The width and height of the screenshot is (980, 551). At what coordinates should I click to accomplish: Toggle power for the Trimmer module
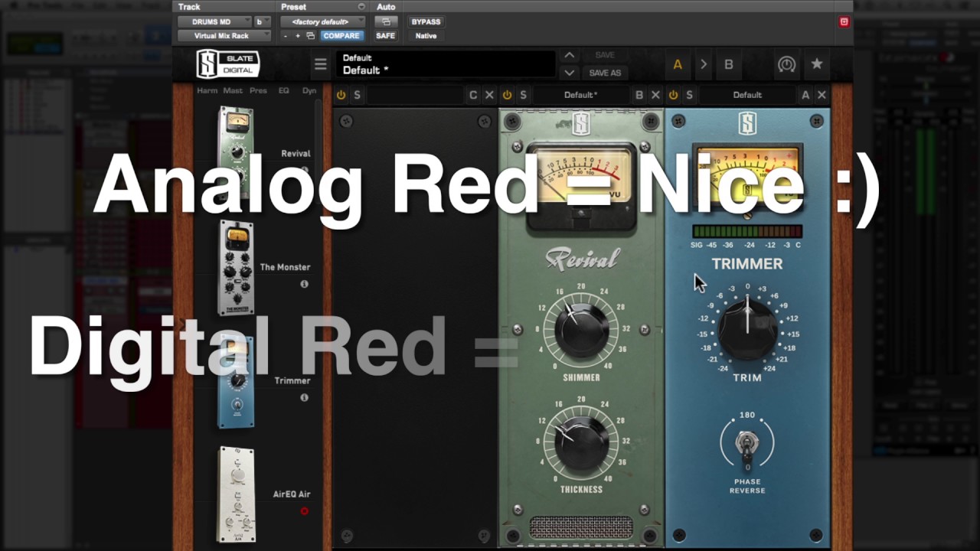pos(673,95)
